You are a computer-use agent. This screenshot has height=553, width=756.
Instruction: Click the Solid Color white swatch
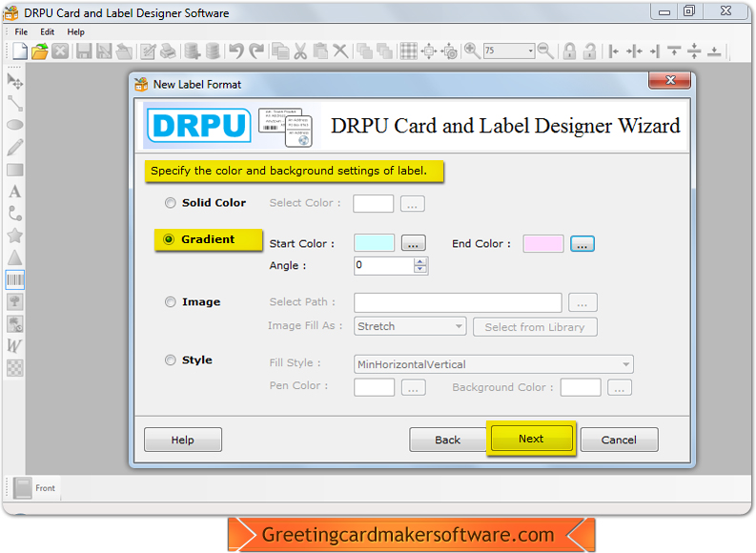[373, 203]
